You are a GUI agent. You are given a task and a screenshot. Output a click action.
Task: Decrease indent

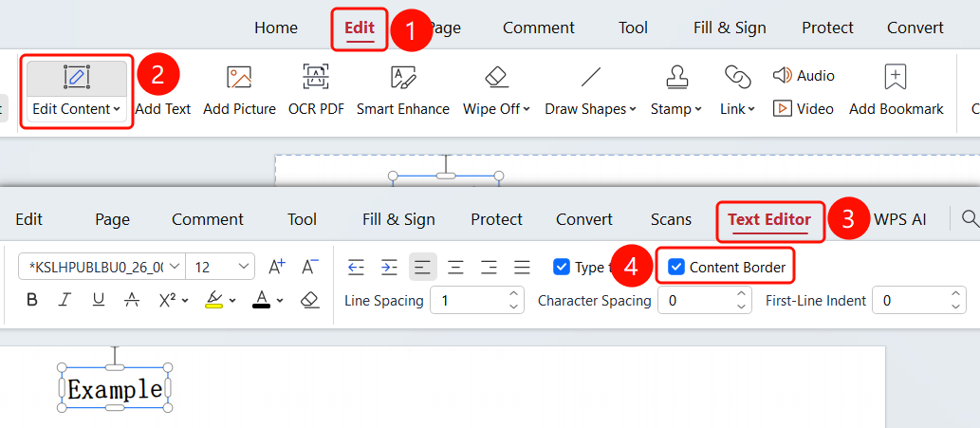click(x=357, y=268)
